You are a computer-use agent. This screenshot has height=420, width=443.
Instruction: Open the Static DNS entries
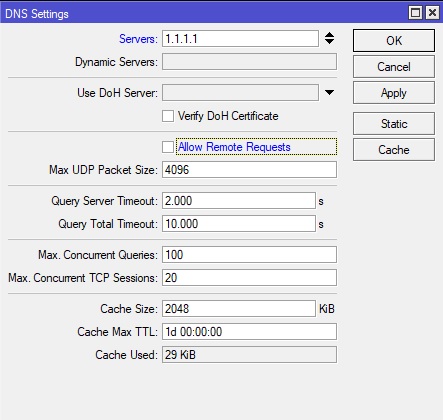tap(394, 124)
